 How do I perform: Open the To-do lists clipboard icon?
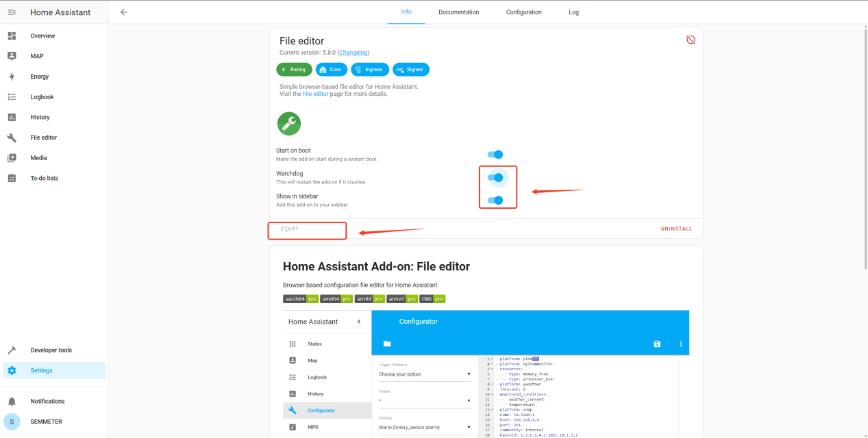[12, 178]
